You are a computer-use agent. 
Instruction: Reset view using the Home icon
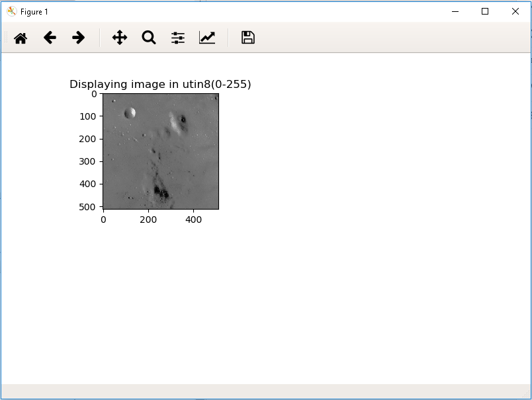click(20, 38)
